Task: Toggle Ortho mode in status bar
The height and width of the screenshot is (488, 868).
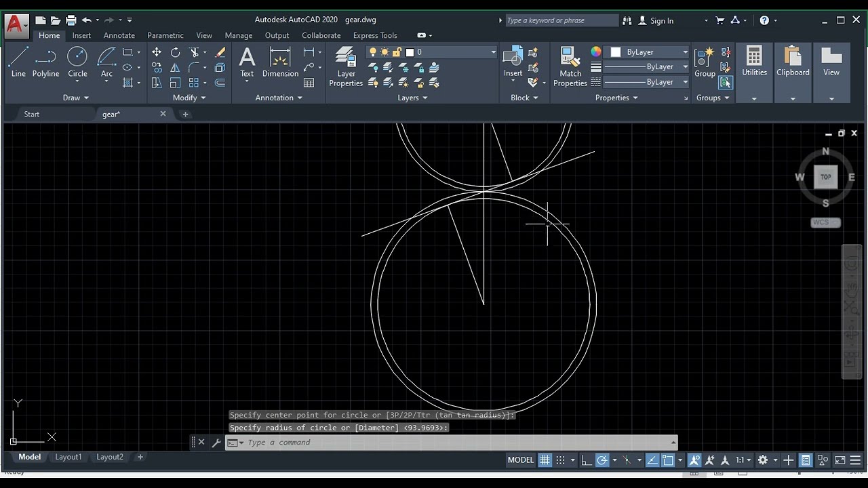Action: [x=586, y=460]
